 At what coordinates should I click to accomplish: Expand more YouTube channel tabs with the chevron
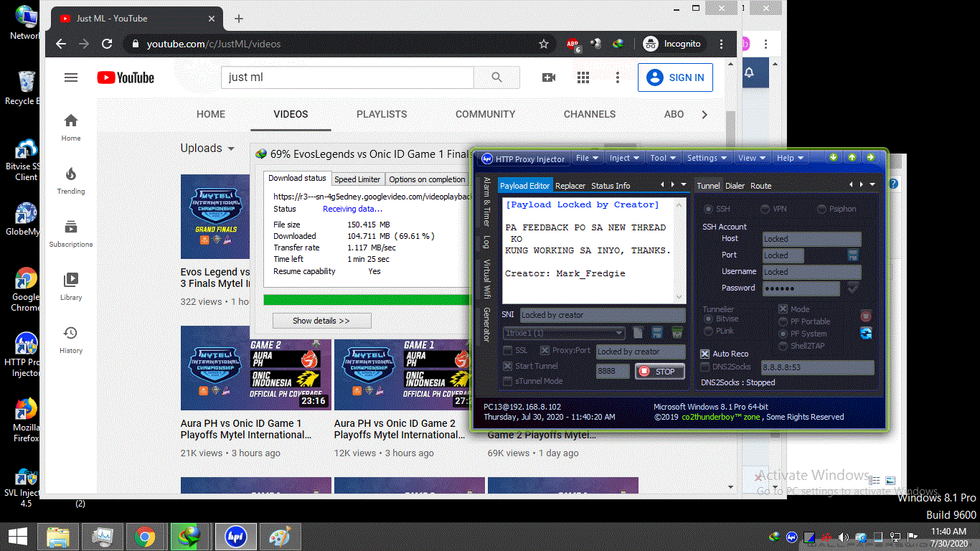[705, 114]
